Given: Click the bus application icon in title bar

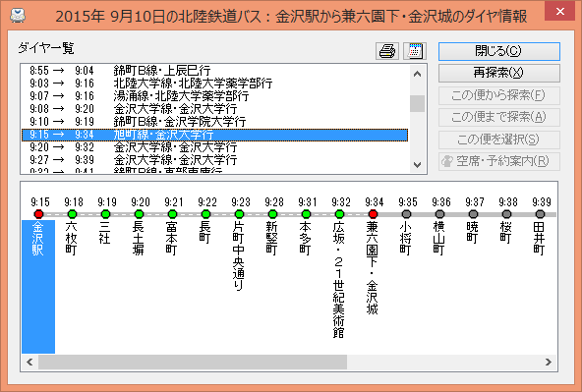Looking at the screenshot, I should click(x=18, y=15).
